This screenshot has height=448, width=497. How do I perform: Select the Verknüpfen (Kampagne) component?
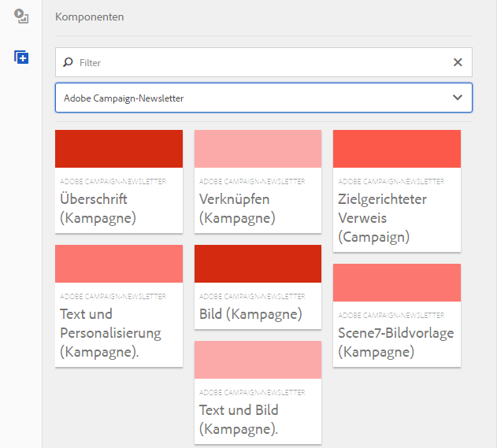(258, 208)
